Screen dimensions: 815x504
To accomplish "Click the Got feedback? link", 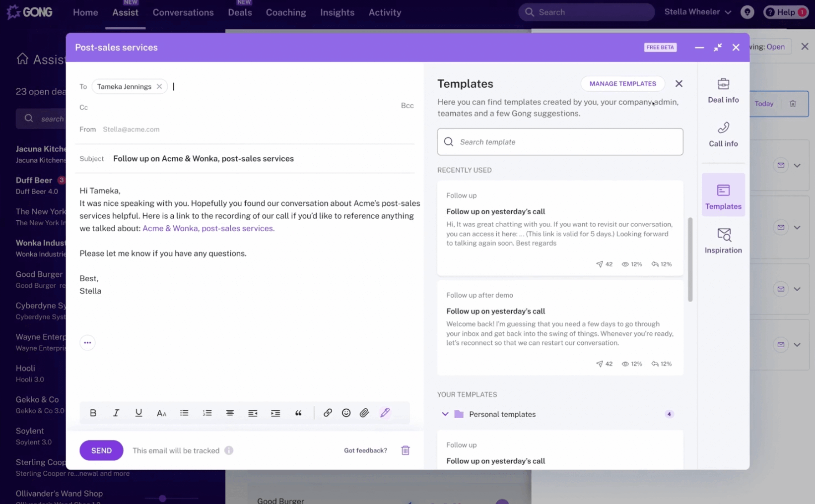I will tap(365, 450).
